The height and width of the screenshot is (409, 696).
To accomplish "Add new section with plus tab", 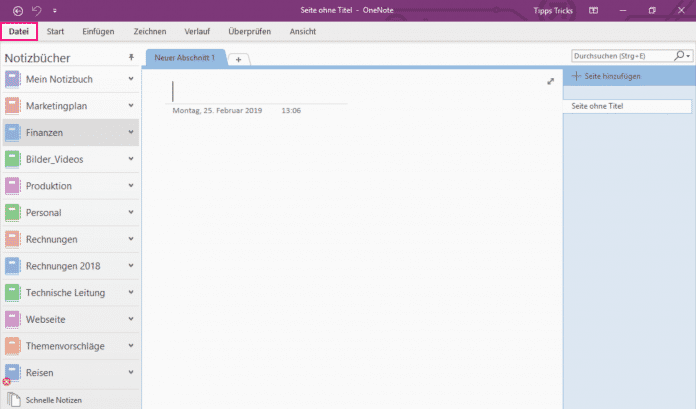I will (x=238, y=59).
